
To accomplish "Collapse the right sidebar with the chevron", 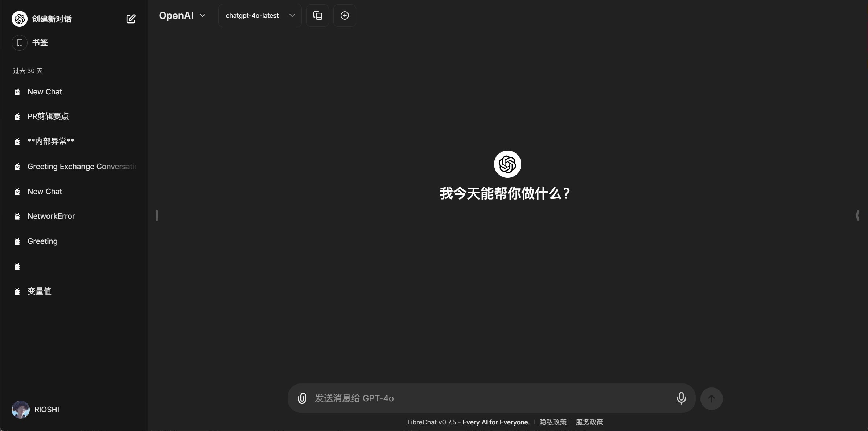I will [x=857, y=215].
